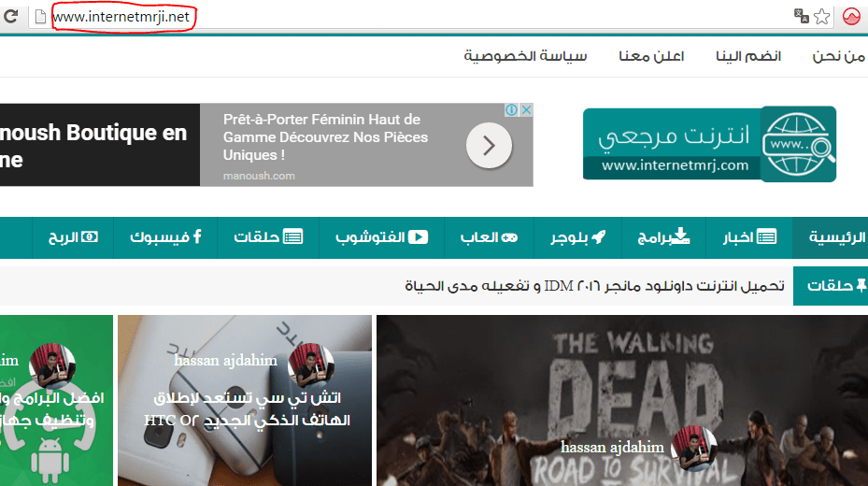Click author avatar on Walking Dead post
Screen dimensions: 868x486
pos(694,449)
